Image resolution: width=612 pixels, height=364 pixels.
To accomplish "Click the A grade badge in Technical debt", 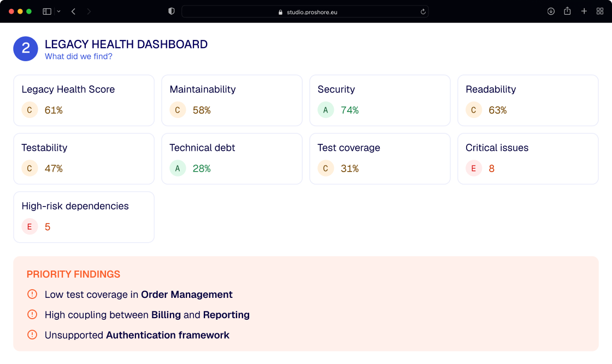I will pyautogui.click(x=178, y=168).
